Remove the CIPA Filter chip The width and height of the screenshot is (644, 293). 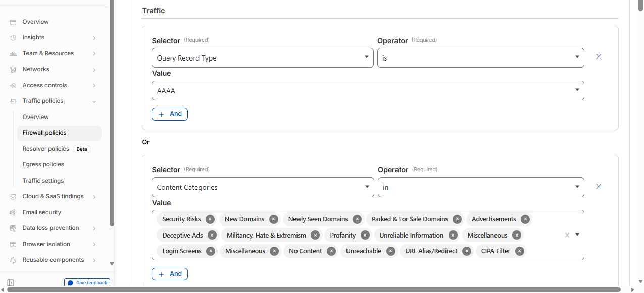pyautogui.click(x=519, y=251)
